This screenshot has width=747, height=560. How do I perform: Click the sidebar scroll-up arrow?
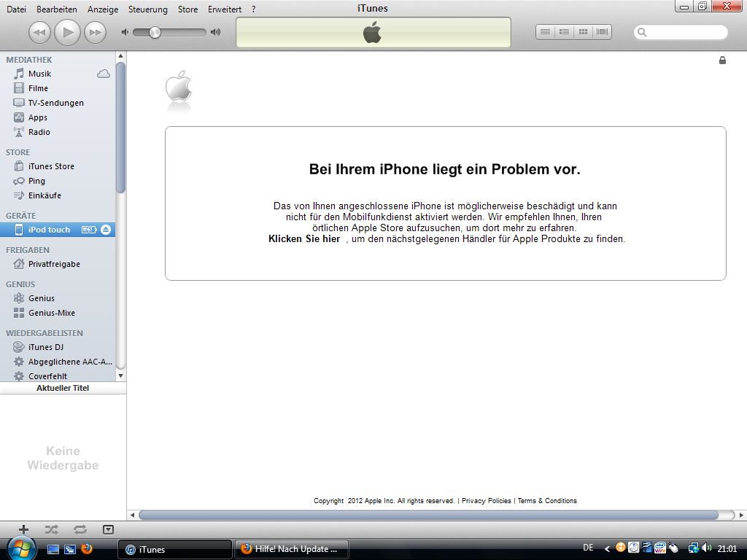point(121,56)
